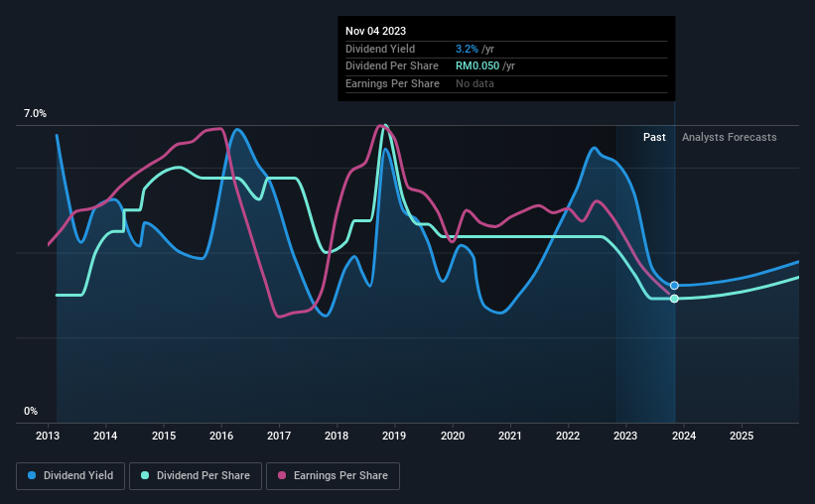The image size is (815, 504).
Task: Click the 2022 x-axis label
Action: pyautogui.click(x=568, y=436)
